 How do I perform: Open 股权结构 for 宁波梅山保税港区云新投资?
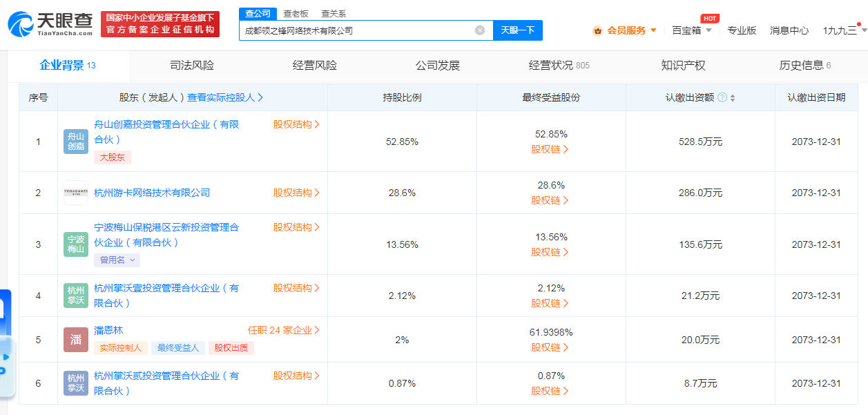coord(296,227)
